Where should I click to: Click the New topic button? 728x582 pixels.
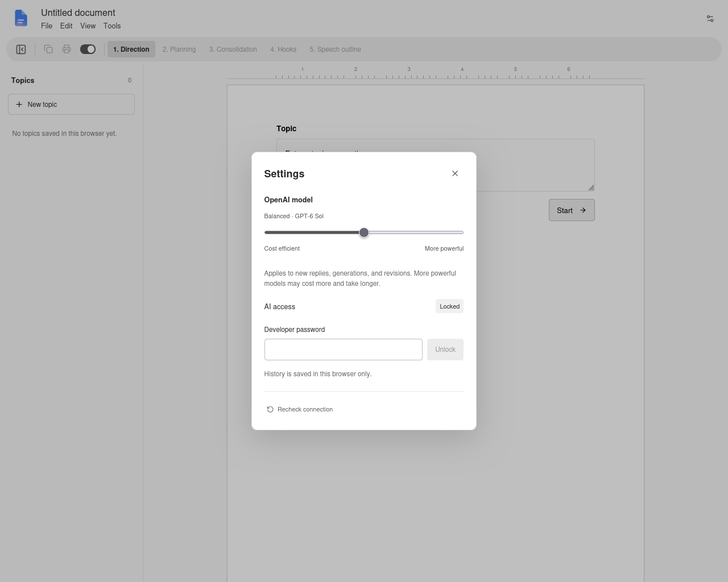coord(71,105)
